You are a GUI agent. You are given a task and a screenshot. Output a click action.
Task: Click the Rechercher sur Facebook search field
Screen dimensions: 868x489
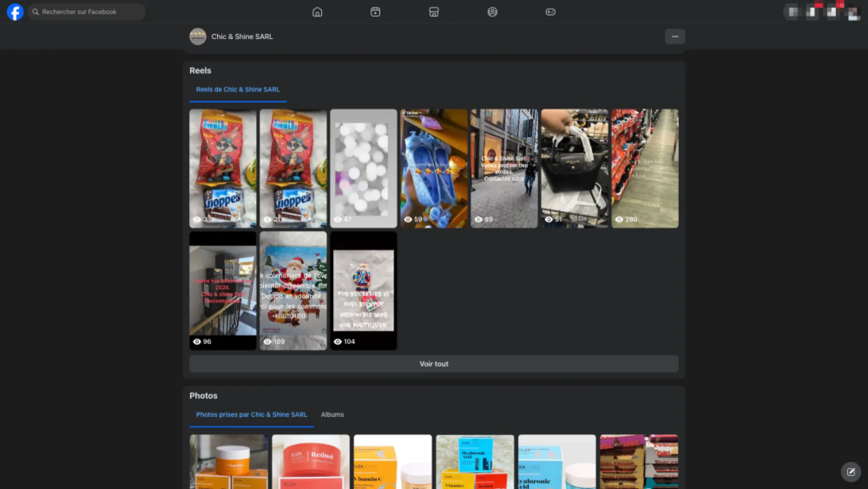(x=87, y=12)
